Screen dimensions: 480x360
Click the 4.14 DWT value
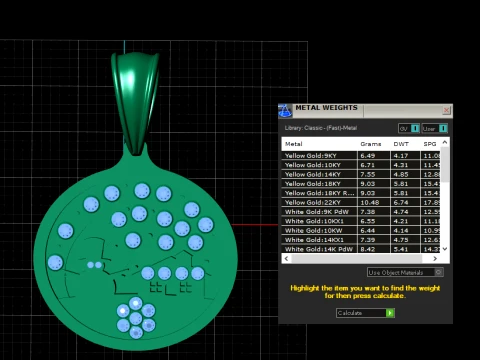click(x=401, y=230)
